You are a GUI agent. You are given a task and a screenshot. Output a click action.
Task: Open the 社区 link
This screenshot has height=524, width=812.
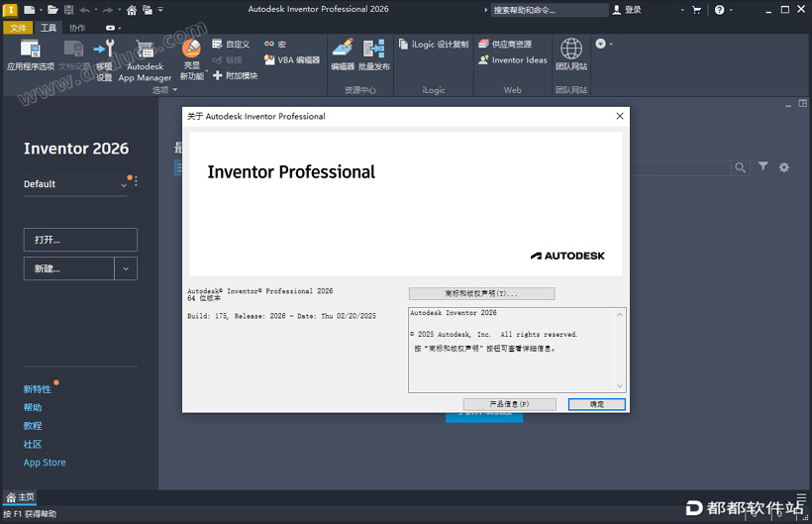33,444
